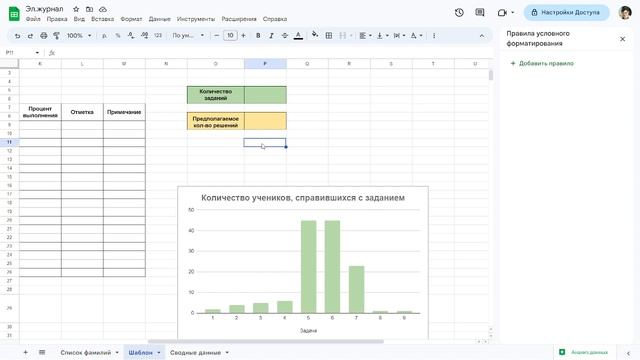Open version history clock icon
640x360 pixels.
(459, 13)
